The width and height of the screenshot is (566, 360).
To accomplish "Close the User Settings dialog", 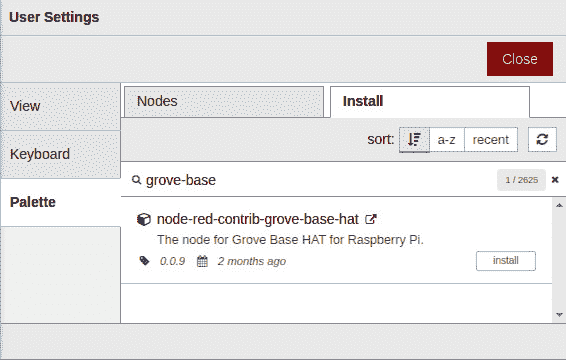I will 520,59.
